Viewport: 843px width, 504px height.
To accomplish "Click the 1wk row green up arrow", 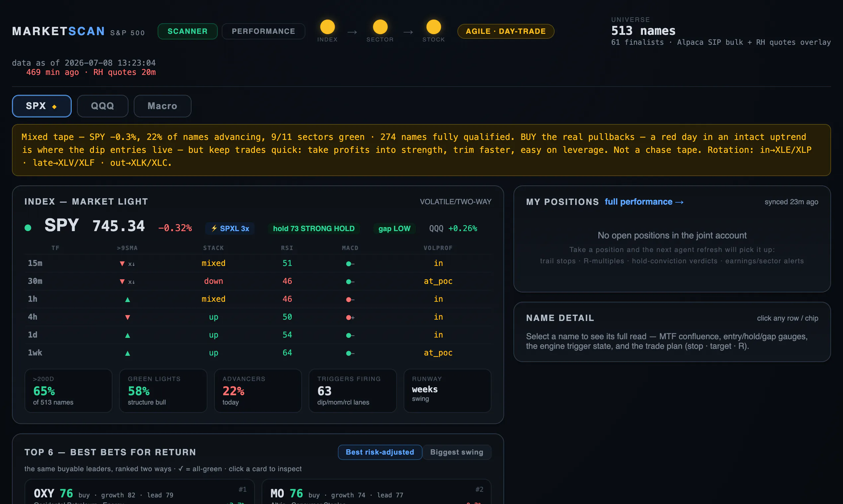I will pos(127,353).
